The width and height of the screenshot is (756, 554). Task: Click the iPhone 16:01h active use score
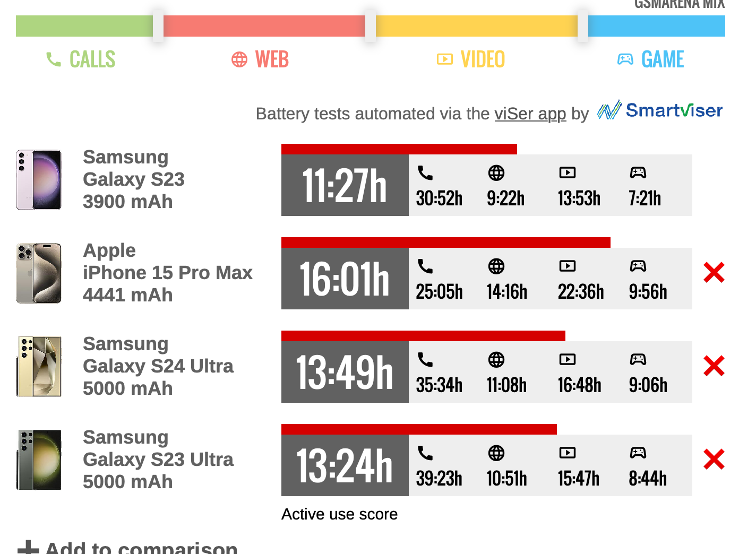[x=345, y=279]
